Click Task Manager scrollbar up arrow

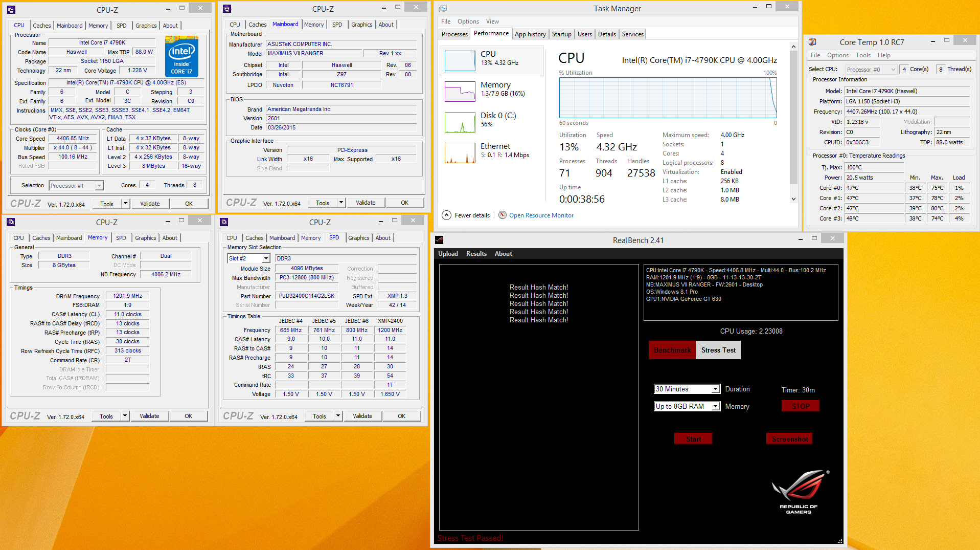point(793,47)
